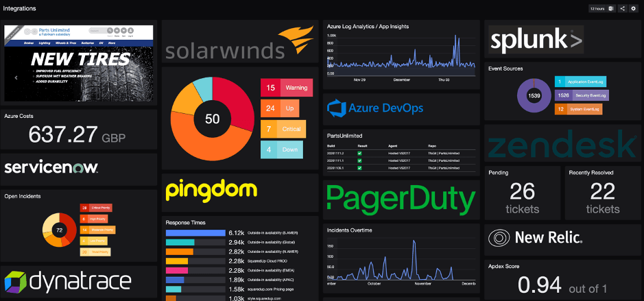Click the 1539 Event Sources donut center
Viewport: 644px width, 301px height.
[534, 96]
